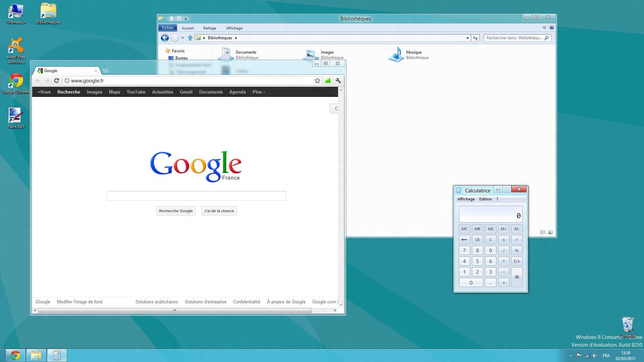The width and height of the screenshot is (644, 362).
Task: Click calculator square root button
Action: (517, 240)
